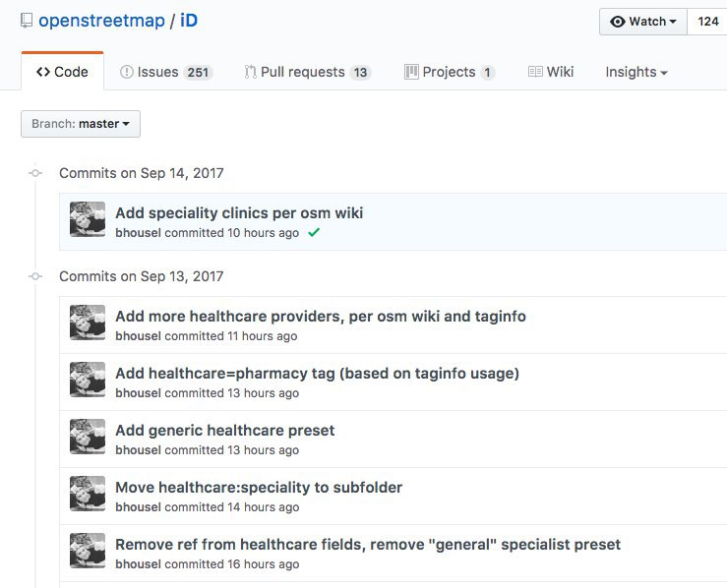Switch to the Issues tab
The width and height of the screenshot is (727, 588).
point(166,72)
